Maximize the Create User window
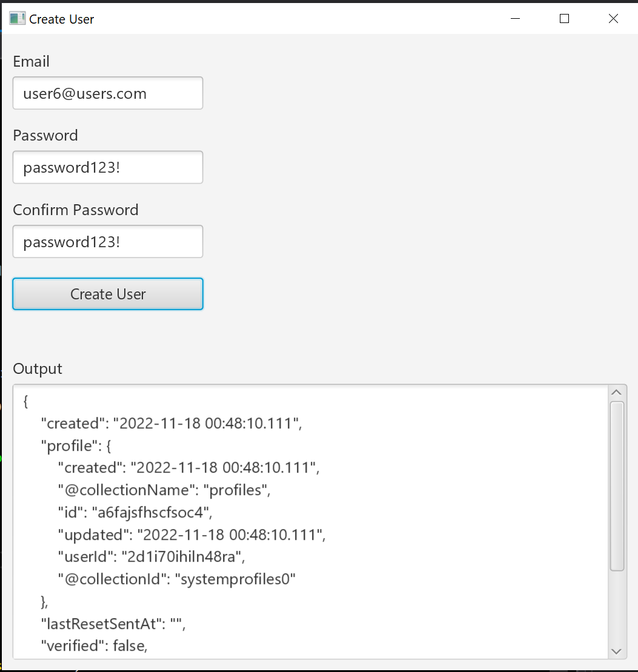Viewport: 638px width, 672px height. pos(564,19)
